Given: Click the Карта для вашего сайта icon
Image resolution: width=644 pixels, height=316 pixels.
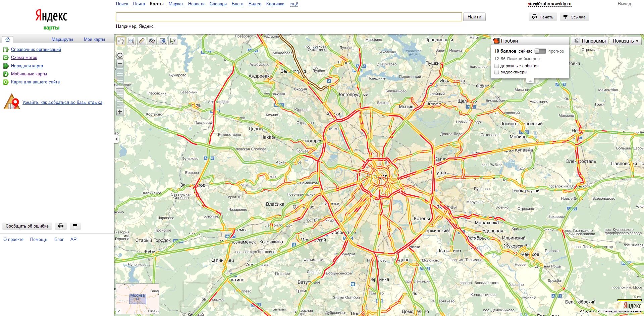Looking at the screenshot, I should pyautogui.click(x=6, y=82).
